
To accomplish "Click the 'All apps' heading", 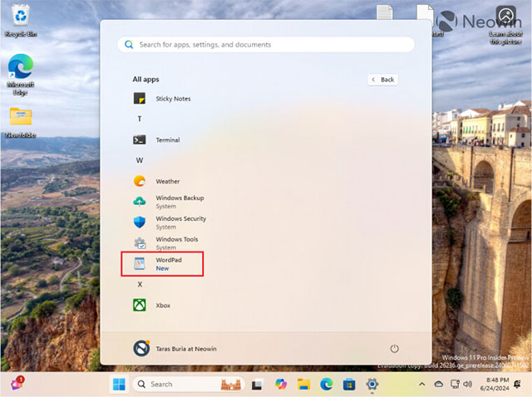I will point(146,80).
